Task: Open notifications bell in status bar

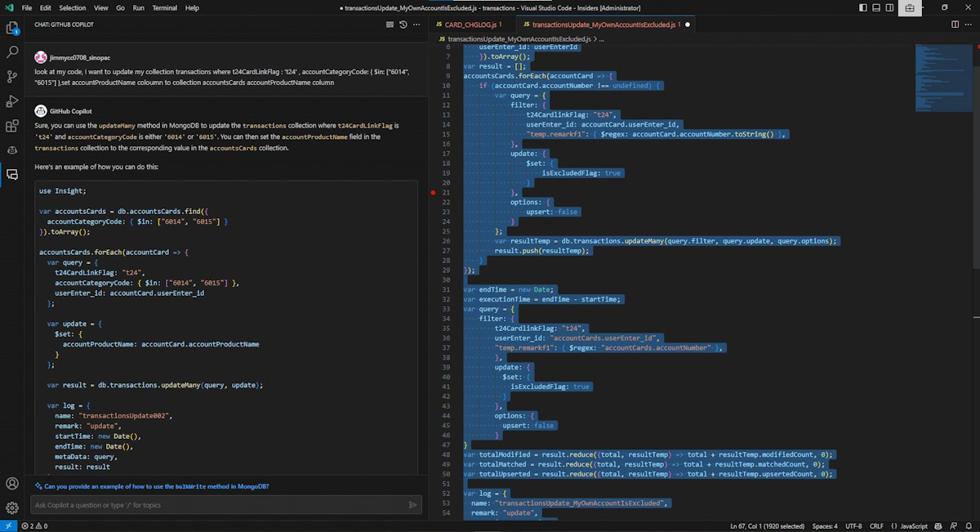Action: [969, 526]
